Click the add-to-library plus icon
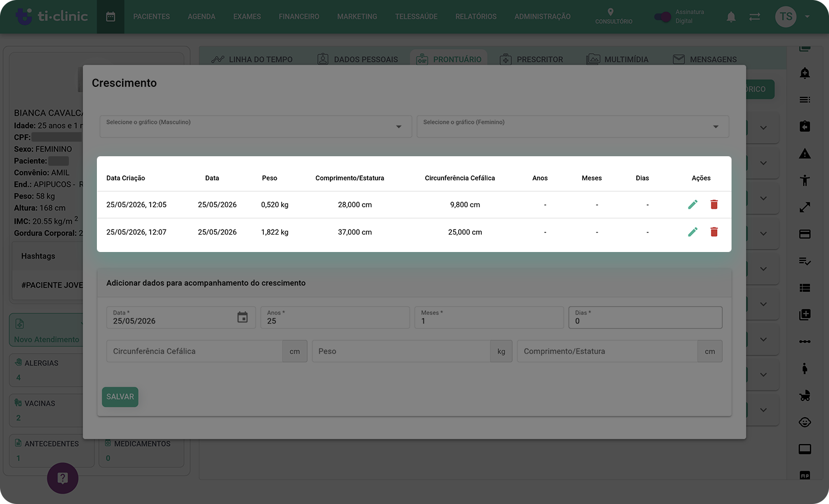The image size is (829, 504). tap(805, 315)
